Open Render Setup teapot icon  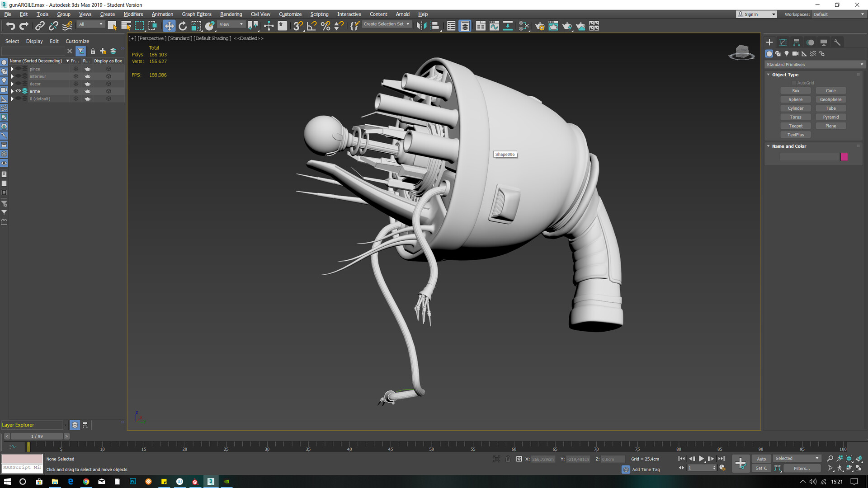pyautogui.click(x=539, y=26)
